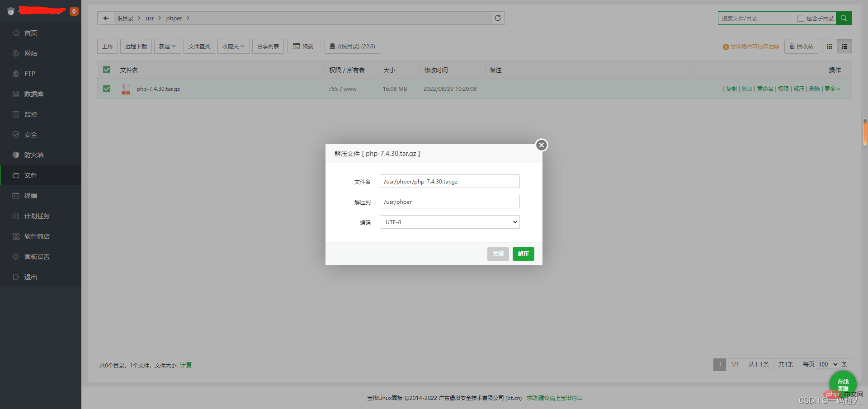Open the 面板设置 sidebar menu item
Image resolution: width=868 pixels, height=409 pixels.
click(41, 257)
